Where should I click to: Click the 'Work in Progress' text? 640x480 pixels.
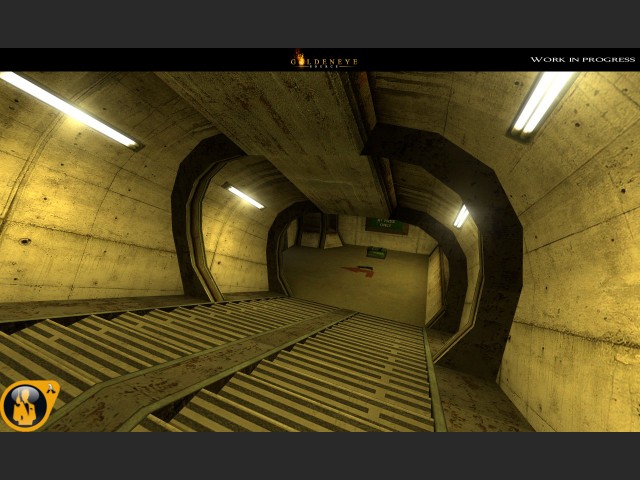point(582,60)
